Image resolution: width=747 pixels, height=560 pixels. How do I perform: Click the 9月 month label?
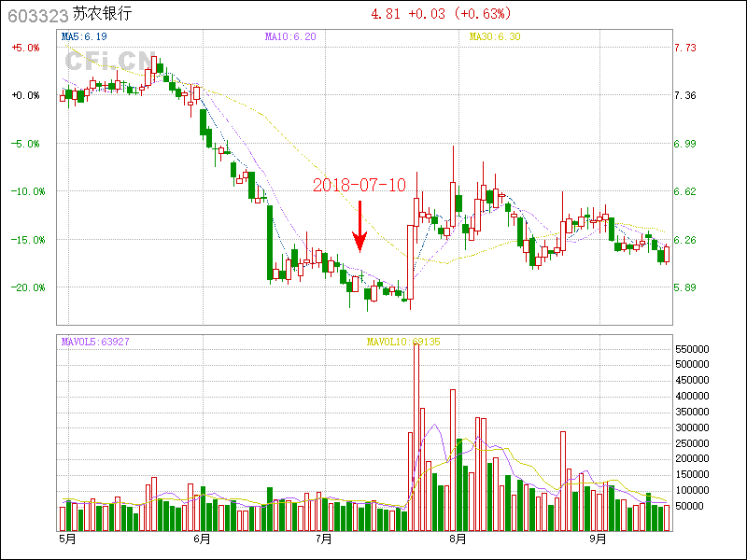[598, 539]
